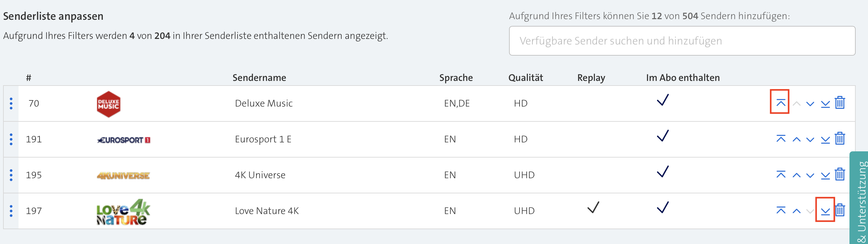Delete 4K Universe channel
Viewport: 868px width, 244px height.
coord(840,175)
